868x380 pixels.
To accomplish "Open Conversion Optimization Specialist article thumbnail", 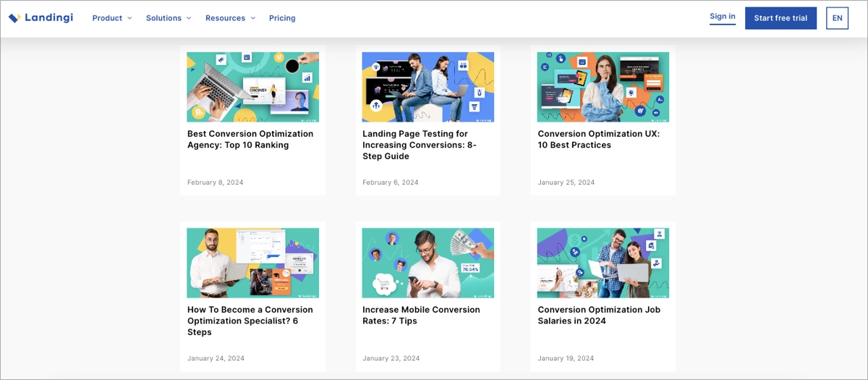I will [252, 263].
